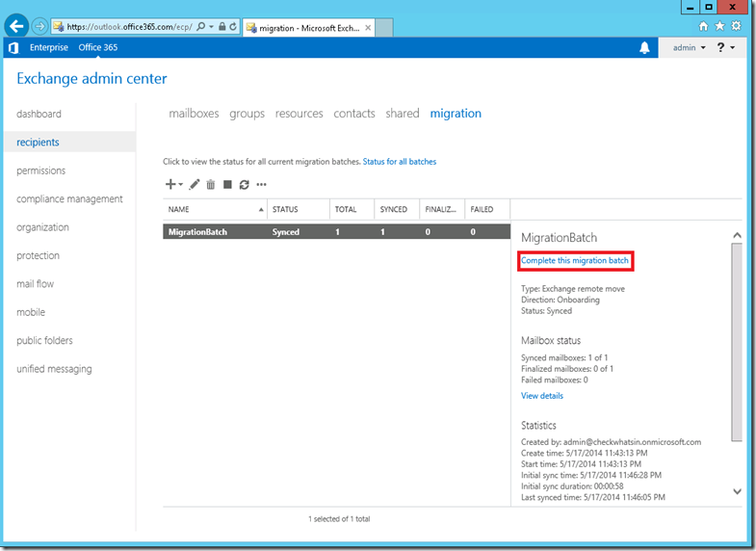Open the shared tab

click(403, 114)
